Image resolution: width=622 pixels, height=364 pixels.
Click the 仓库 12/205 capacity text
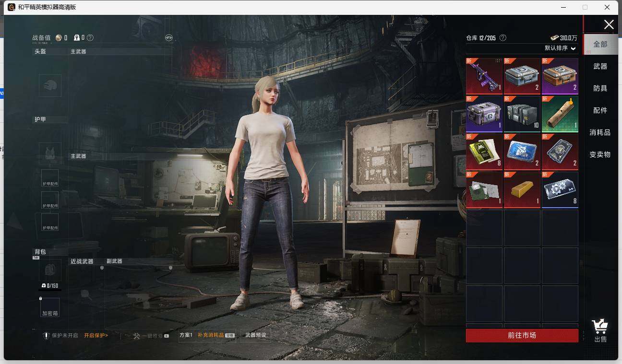point(481,38)
